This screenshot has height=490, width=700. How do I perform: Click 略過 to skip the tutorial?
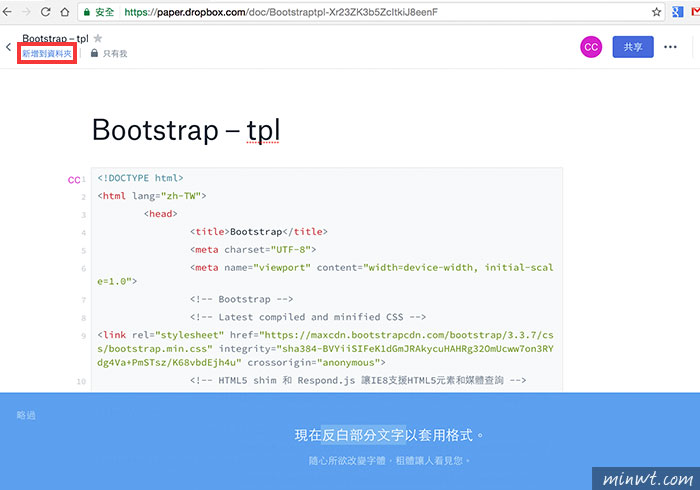click(x=26, y=415)
